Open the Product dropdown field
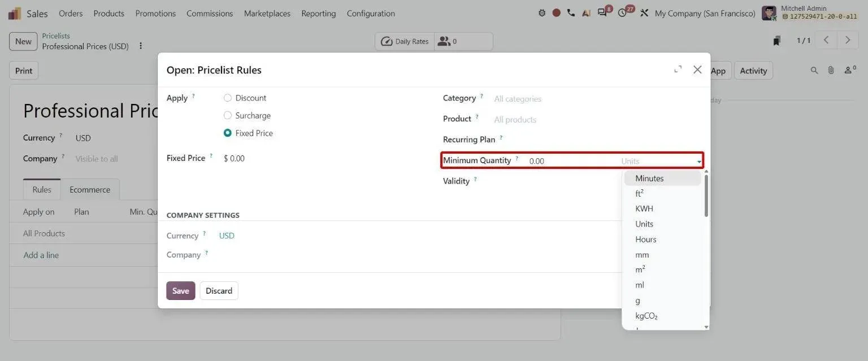This screenshot has width=868, height=361. click(x=598, y=120)
